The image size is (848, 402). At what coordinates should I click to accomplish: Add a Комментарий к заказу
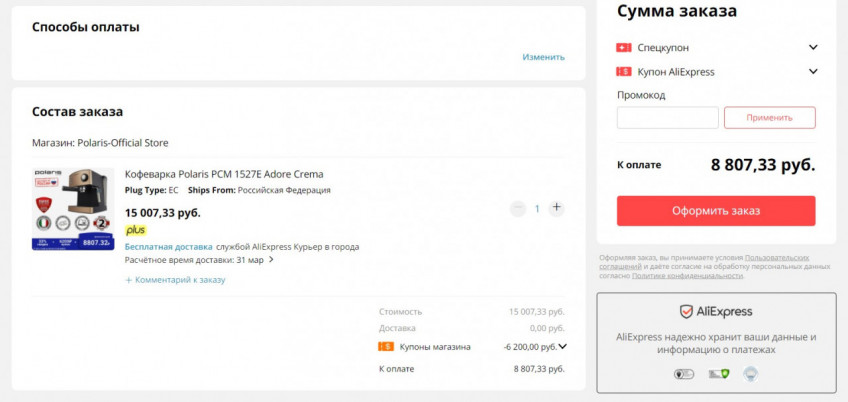tap(176, 280)
